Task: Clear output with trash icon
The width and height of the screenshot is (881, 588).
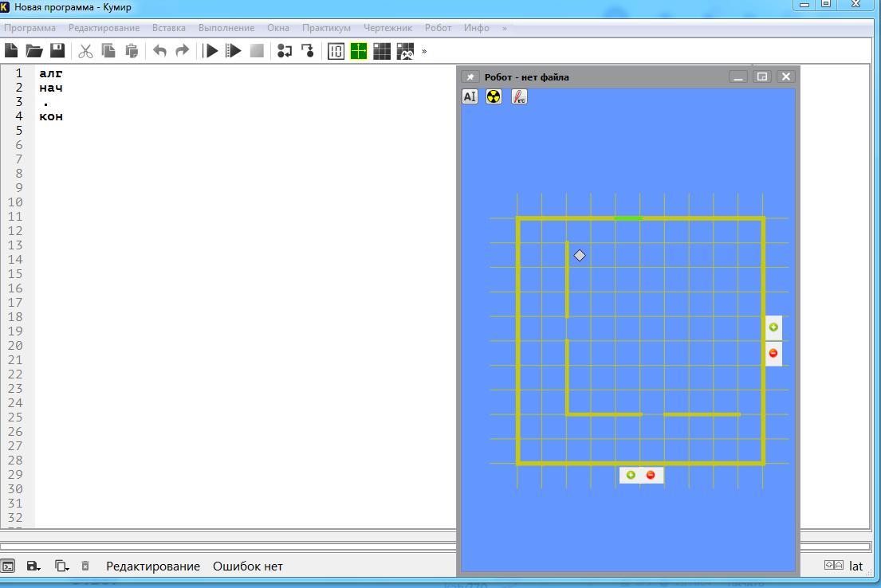Action: point(85,566)
